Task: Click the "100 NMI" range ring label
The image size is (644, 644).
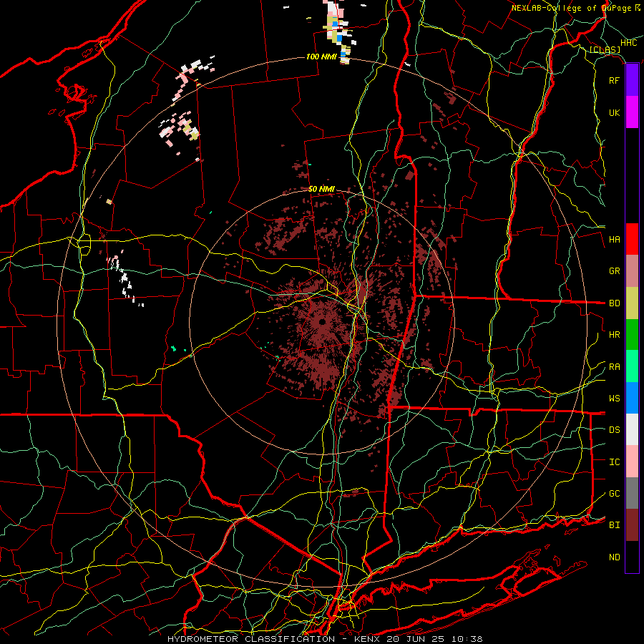Action: (321, 57)
